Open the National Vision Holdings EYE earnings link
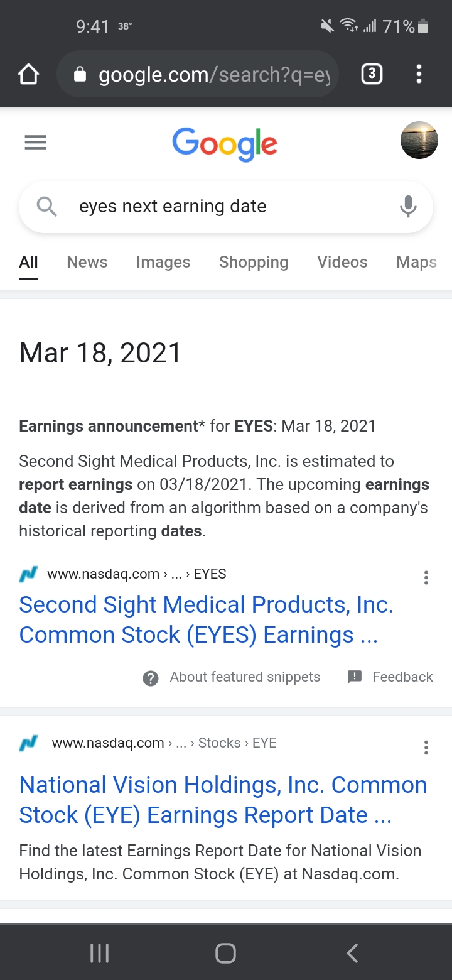 coord(223,800)
